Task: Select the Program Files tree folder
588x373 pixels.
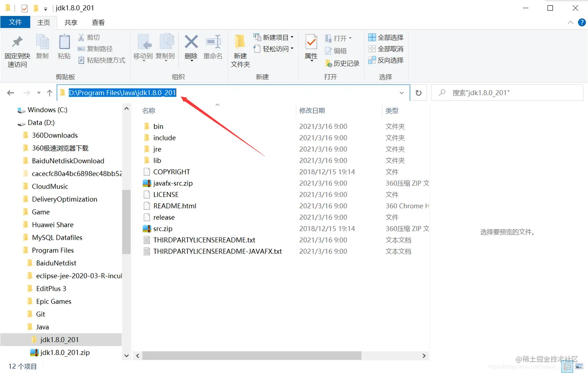Action: [x=52, y=251]
